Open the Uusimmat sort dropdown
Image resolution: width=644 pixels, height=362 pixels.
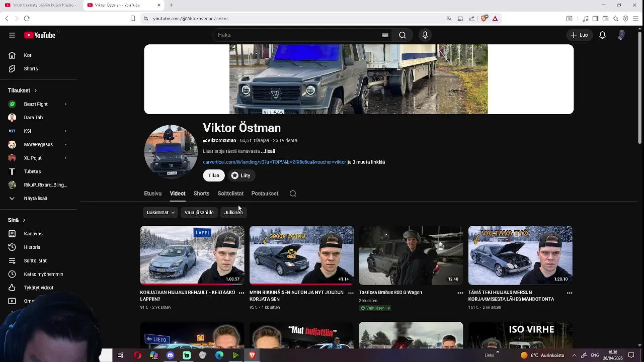[160, 213]
